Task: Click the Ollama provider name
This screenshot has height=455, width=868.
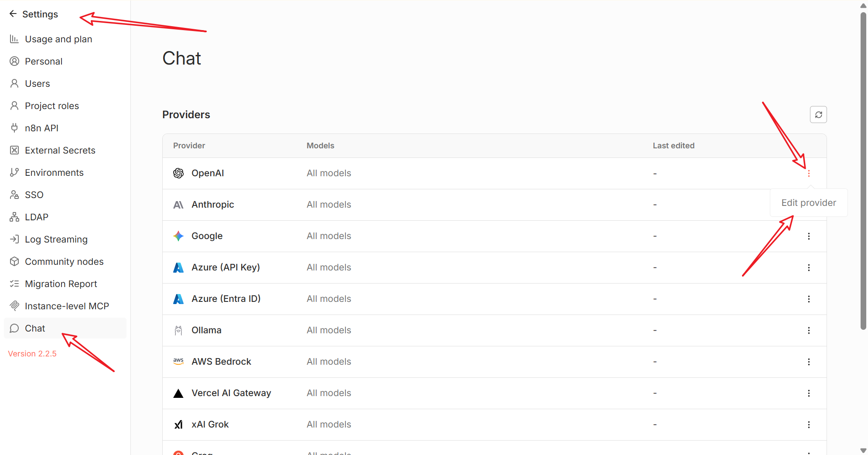Action: [206, 330]
